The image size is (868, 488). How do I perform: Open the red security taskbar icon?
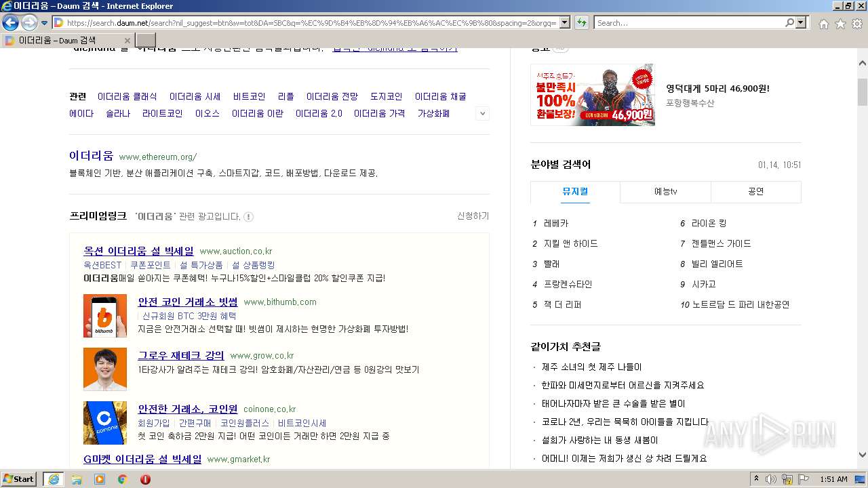[145, 479]
